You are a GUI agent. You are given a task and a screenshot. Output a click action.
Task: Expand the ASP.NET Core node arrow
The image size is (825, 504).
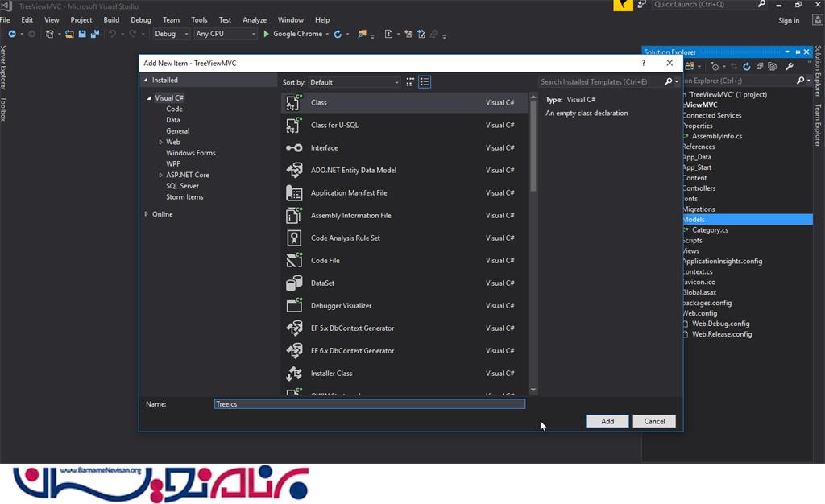click(160, 175)
